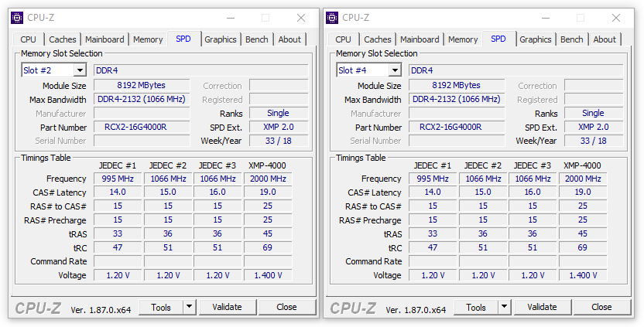
Task: Select Memory tab in left window
Action: click(x=148, y=39)
